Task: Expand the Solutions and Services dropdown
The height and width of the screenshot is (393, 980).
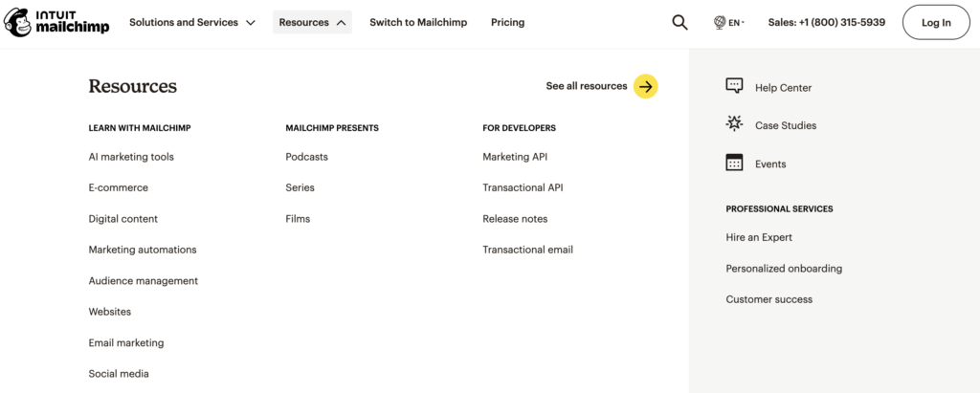Action: click(191, 22)
